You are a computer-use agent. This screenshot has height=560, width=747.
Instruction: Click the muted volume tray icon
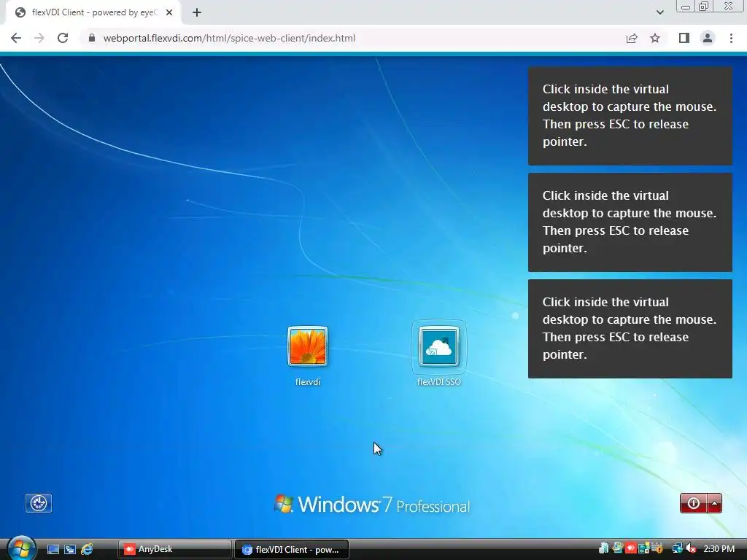tap(690, 549)
